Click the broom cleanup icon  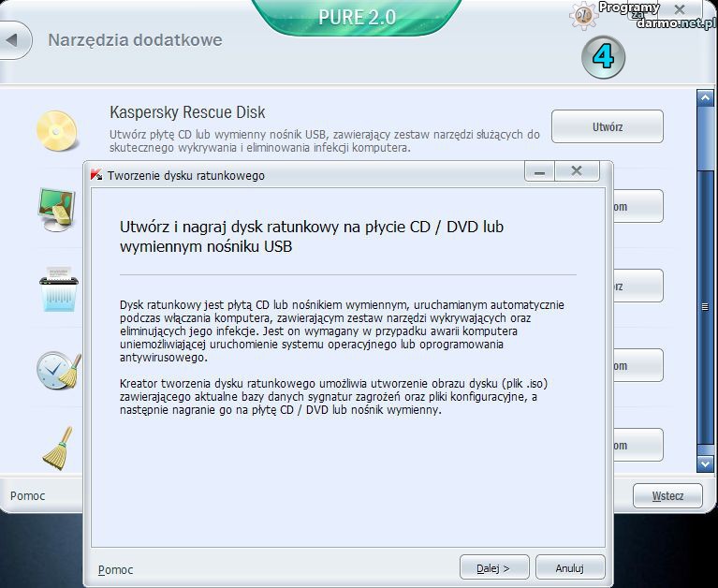coord(58,448)
